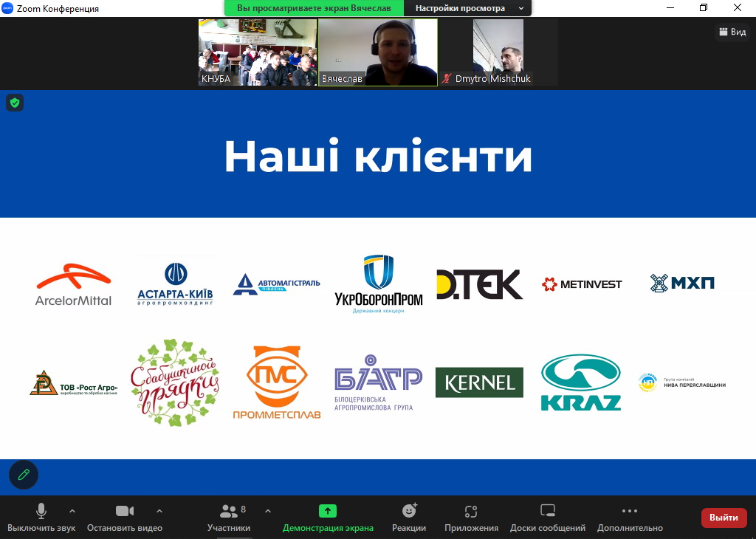This screenshot has width=756, height=539.
Task: Click the Kernel logo
Action: point(479,382)
